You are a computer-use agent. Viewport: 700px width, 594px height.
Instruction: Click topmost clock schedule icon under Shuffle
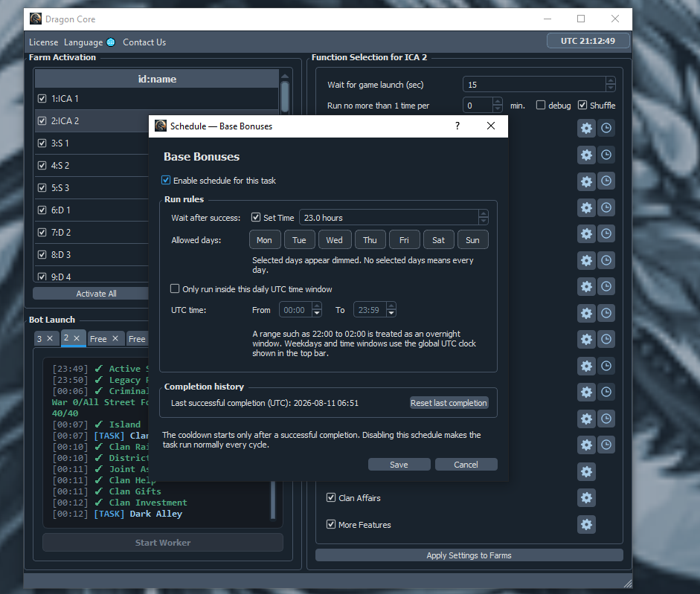coord(606,128)
